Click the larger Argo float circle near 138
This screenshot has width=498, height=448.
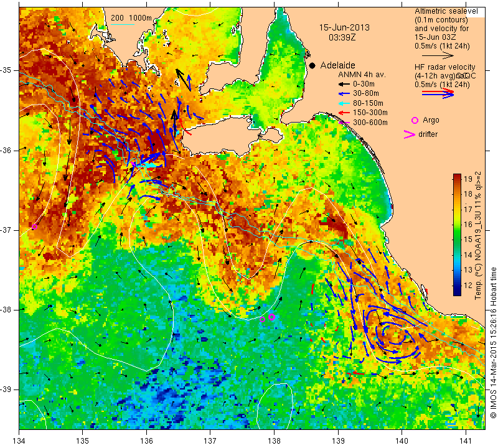(271, 317)
